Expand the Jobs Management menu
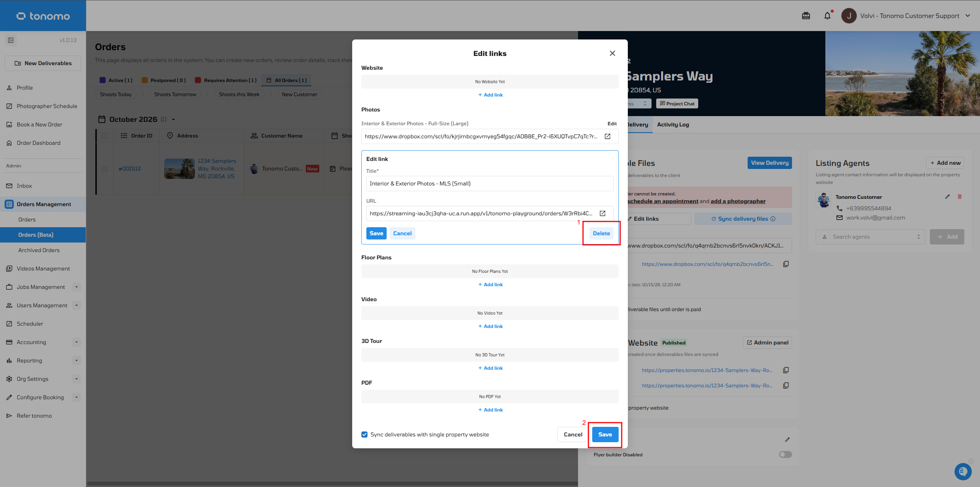Image resolution: width=980 pixels, height=487 pixels. 77,287
